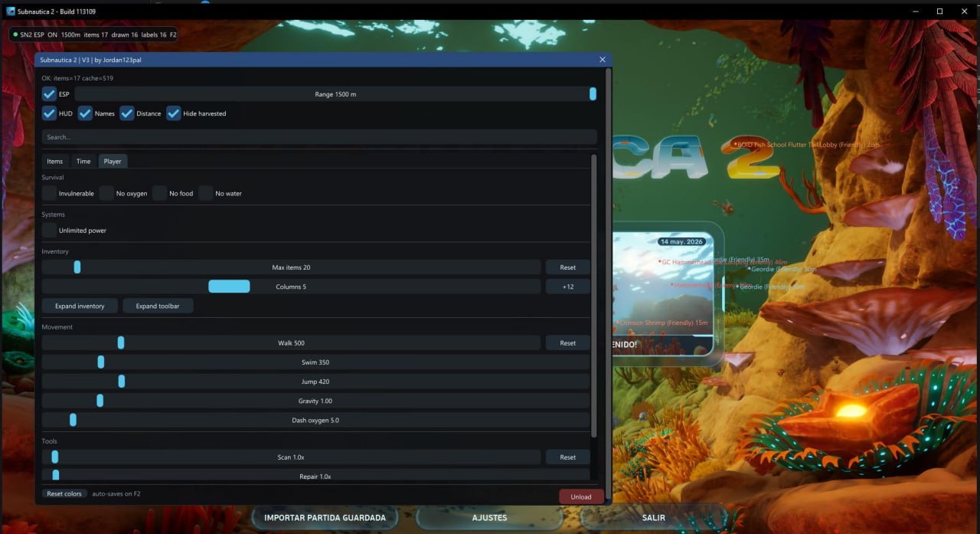980x534 pixels.
Task: Click the Search input field
Action: pyautogui.click(x=319, y=137)
